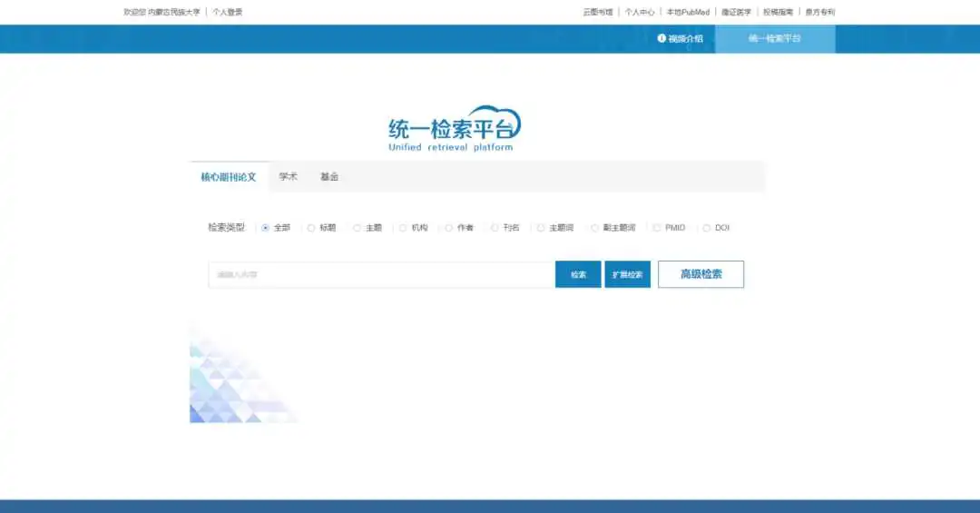Select the DOI search type radio
The height and width of the screenshot is (513, 980).
tap(706, 228)
